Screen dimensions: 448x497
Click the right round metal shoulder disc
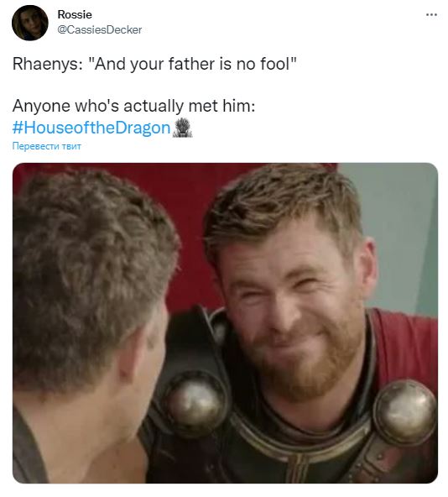click(x=405, y=412)
